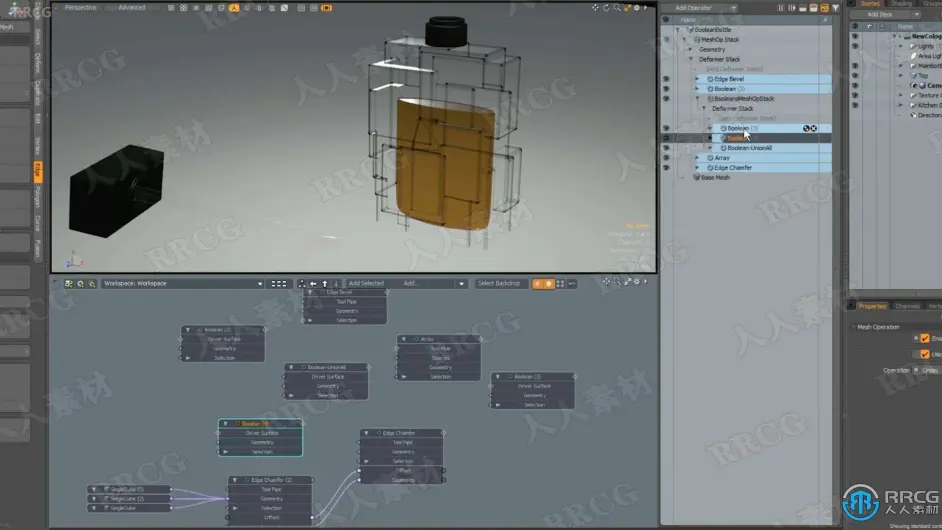Toggle the first checkbox under Mesh Operation properties

925,338
